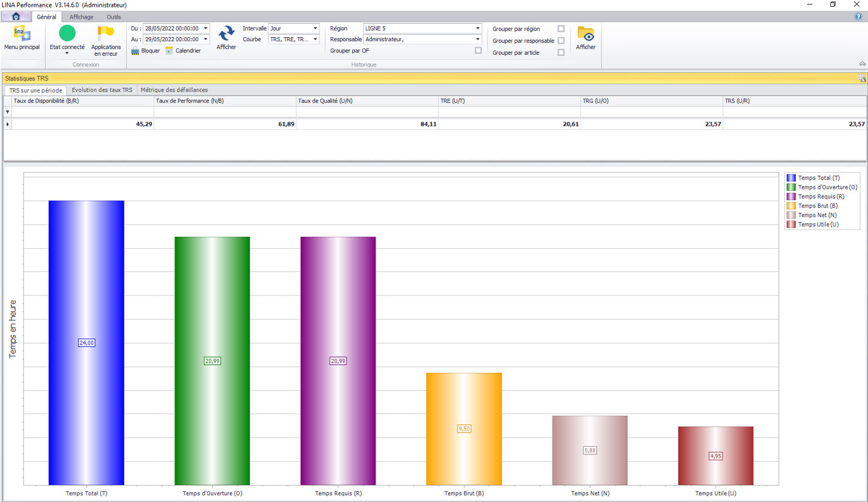Open the Métrique des défaillances tab
Viewport: 868px width, 502px height.
click(x=174, y=90)
